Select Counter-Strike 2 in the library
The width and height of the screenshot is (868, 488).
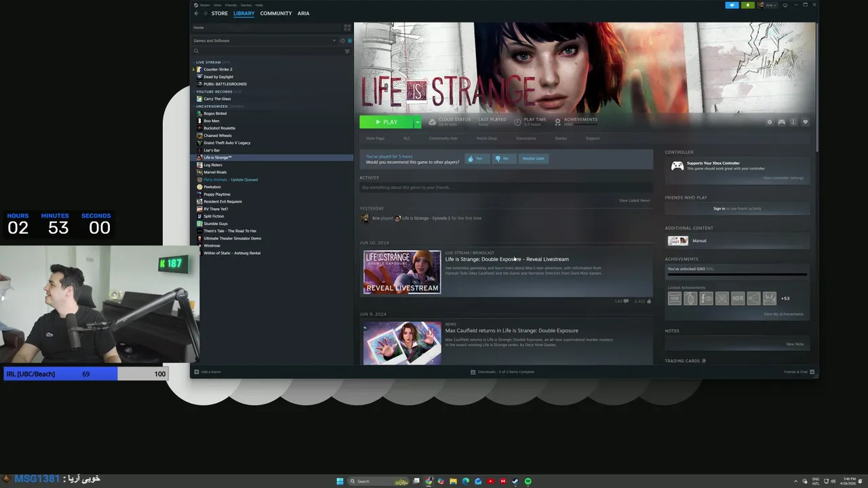(x=218, y=70)
